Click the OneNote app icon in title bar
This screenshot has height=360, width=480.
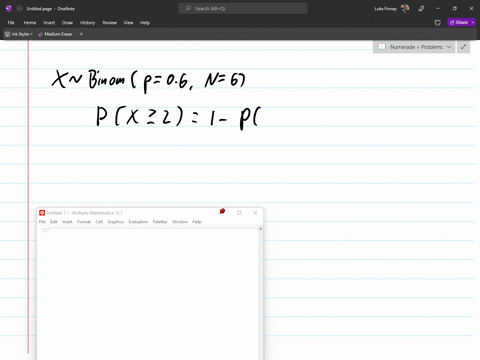[9, 9]
